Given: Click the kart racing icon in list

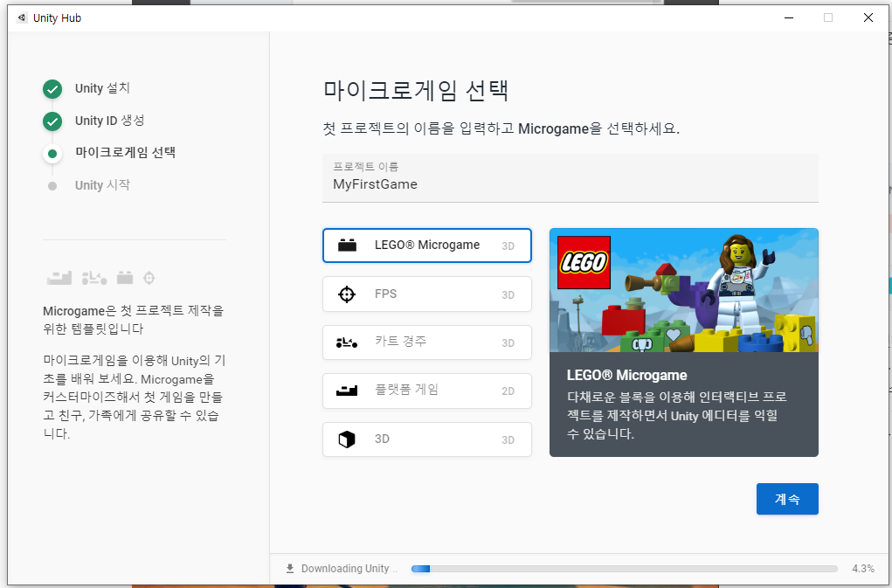Looking at the screenshot, I should point(347,342).
